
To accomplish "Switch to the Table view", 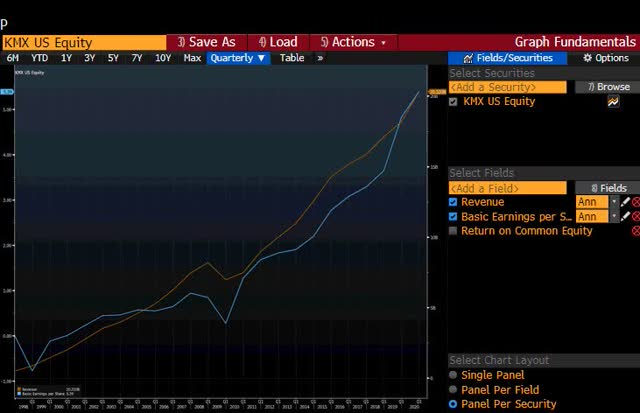I will pos(292,58).
